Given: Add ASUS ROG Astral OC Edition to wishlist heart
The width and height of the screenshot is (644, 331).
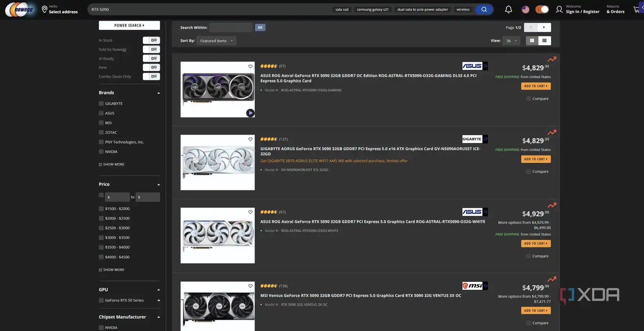Looking at the screenshot, I should pos(250,66).
